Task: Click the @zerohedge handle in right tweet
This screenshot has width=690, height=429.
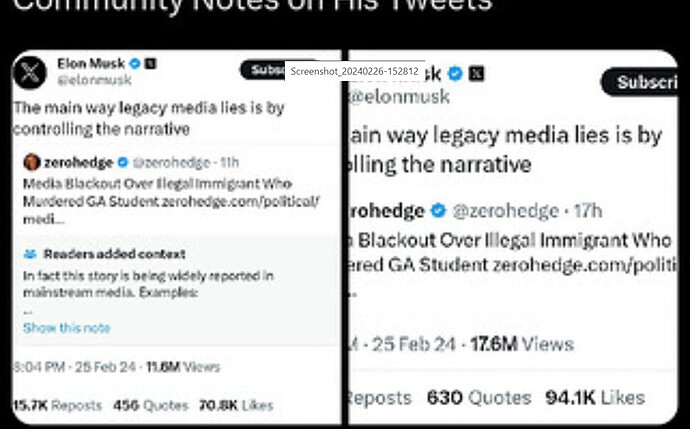Action: pos(505,210)
